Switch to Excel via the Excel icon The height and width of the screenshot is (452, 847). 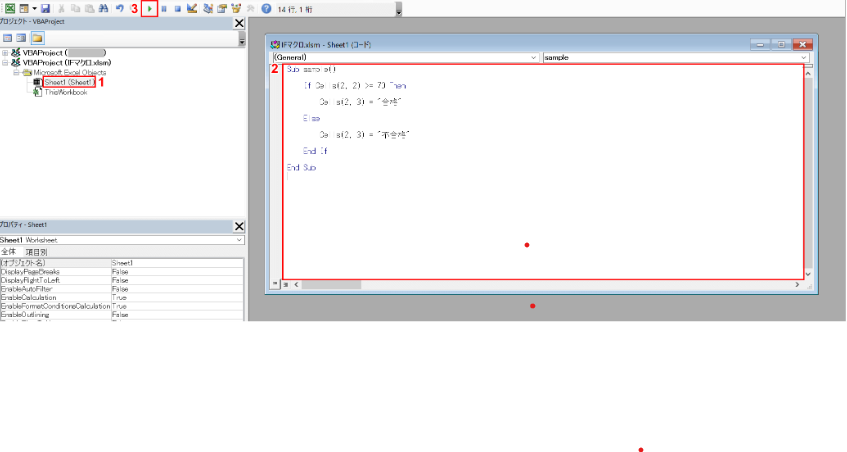point(8,8)
